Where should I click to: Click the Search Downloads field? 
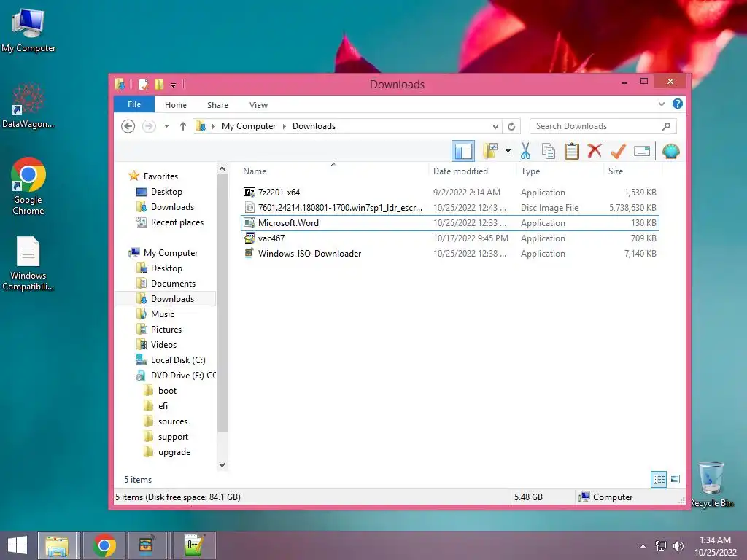coord(603,126)
